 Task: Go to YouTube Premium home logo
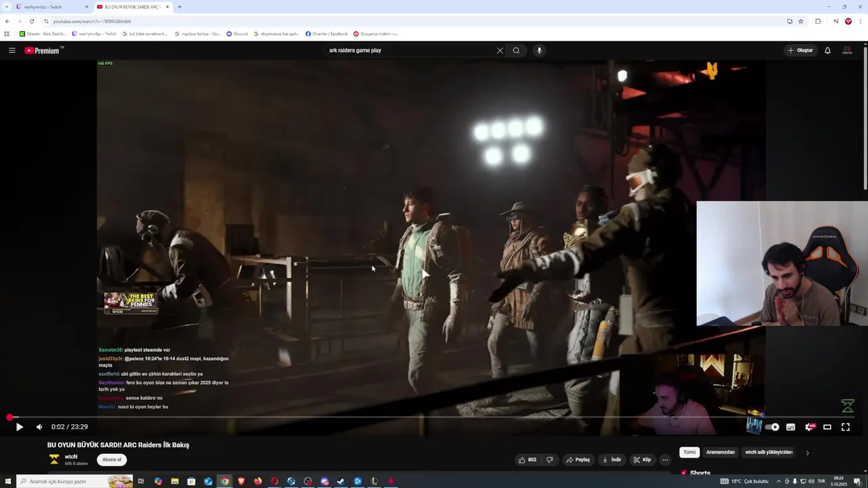coord(42,50)
